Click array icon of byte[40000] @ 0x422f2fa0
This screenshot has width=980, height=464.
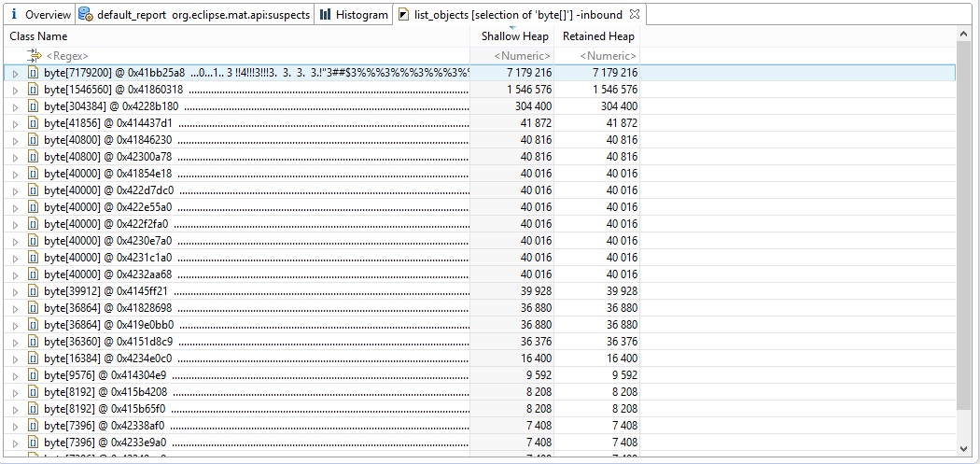coord(33,224)
